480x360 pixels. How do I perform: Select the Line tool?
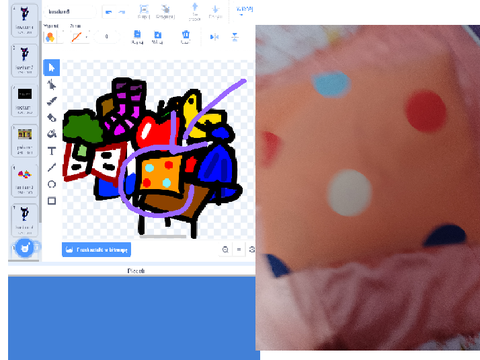point(51,167)
